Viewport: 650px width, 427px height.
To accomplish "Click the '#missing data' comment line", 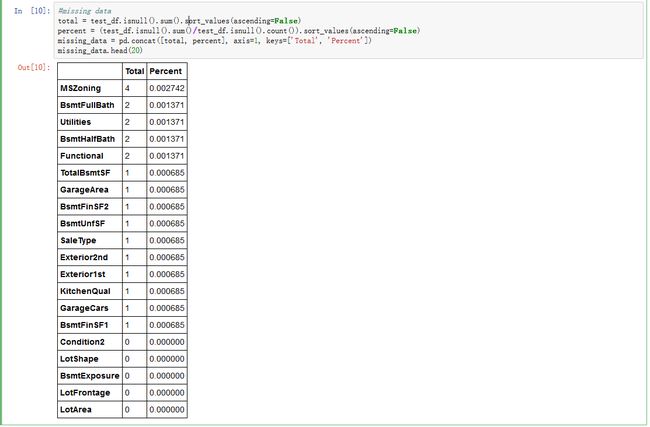I will coord(85,11).
